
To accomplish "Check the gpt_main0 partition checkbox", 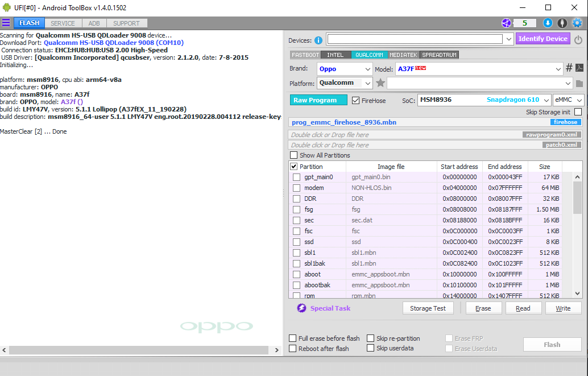I will pyautogui.click(x=297, y=177).
